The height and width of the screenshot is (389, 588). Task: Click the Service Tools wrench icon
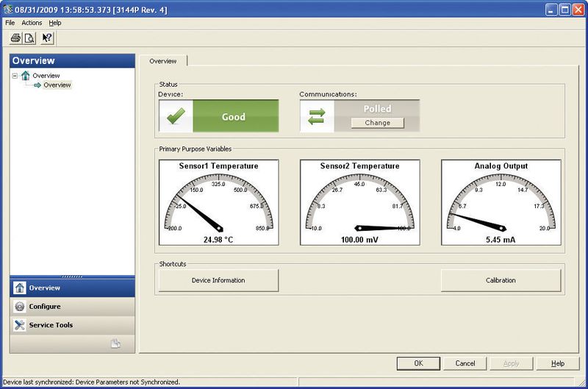(20, 325)
